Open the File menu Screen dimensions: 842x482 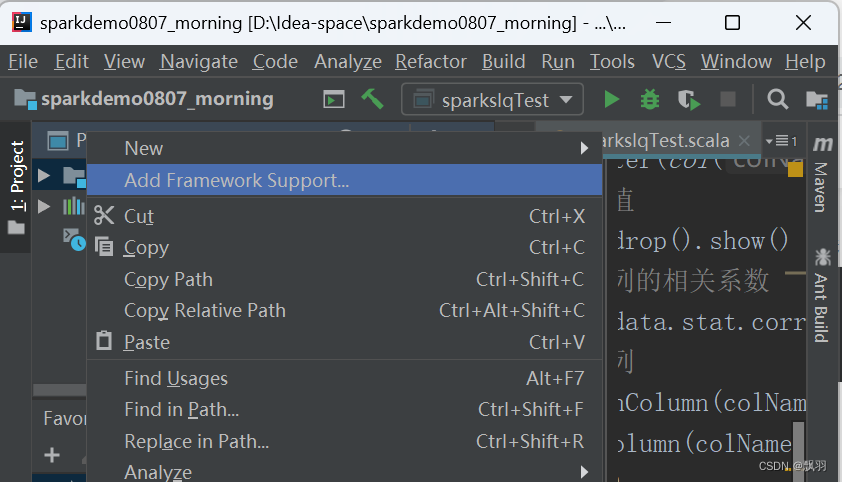(x=23, y=61)
